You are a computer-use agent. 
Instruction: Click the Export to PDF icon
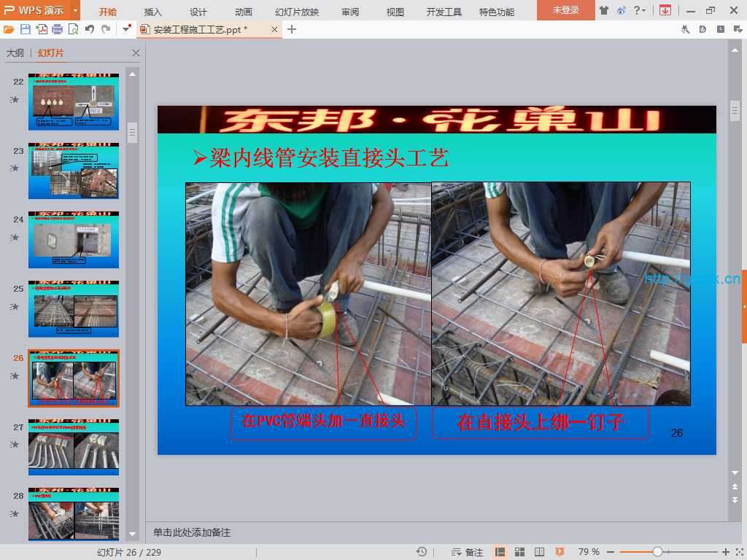click(x=42, y=29)
